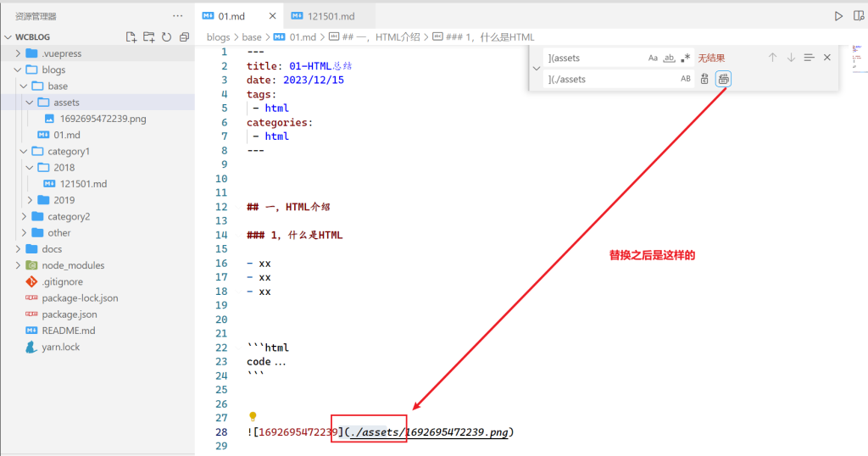Expand the docs folder
Screen dimensions: 868x456
[18, 249]
